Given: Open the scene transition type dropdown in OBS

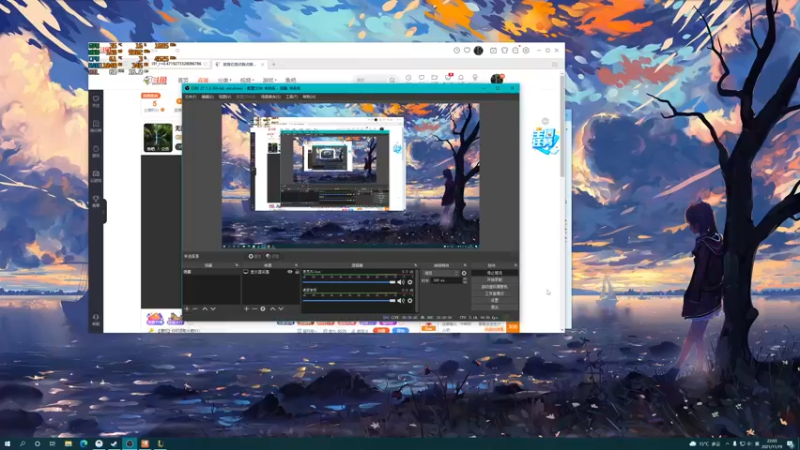Looking at the screenshot, I should 441,273.
